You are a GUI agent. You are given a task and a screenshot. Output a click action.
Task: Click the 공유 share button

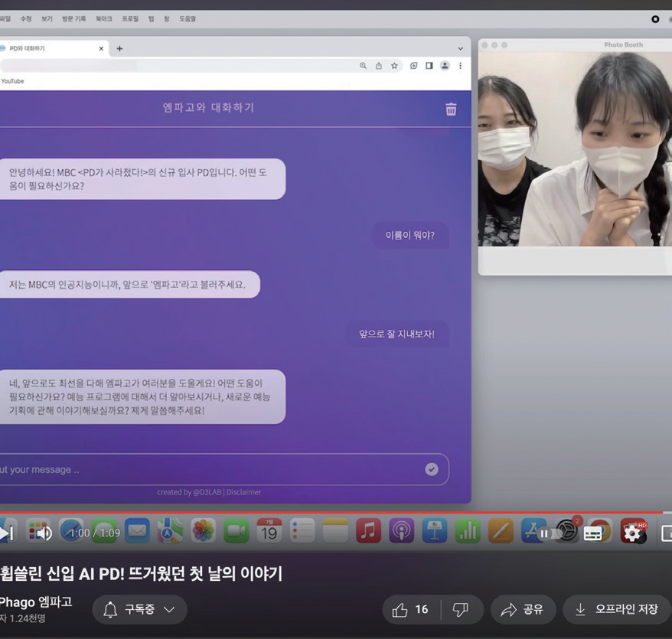(523, 609)
